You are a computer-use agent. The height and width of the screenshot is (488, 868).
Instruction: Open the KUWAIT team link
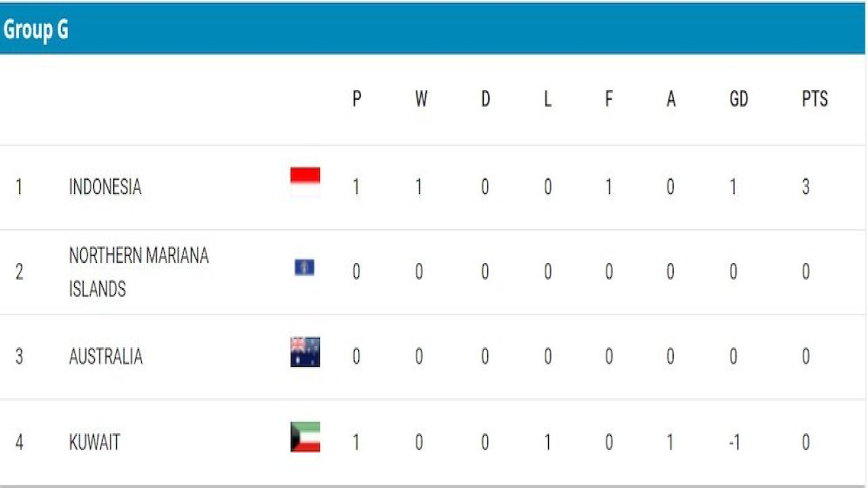95,443
